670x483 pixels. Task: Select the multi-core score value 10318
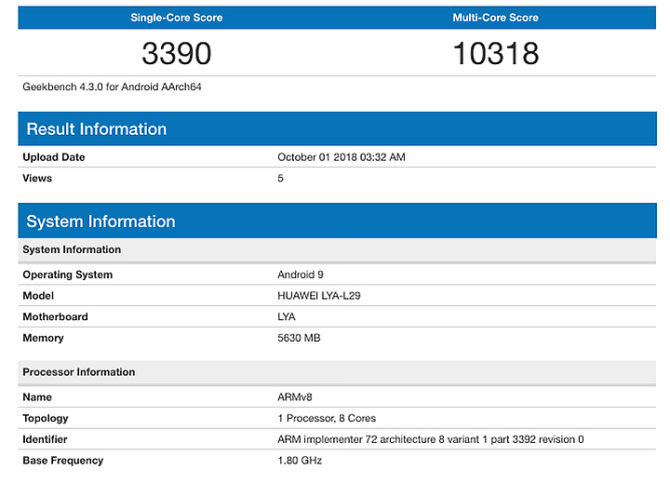(x=496, y=53)
